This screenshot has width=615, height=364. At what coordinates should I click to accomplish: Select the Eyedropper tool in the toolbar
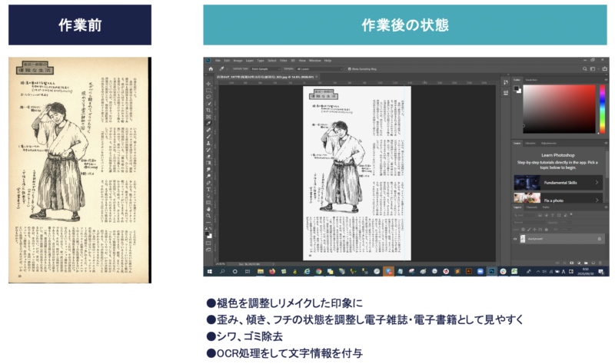(x=208, y=124)
